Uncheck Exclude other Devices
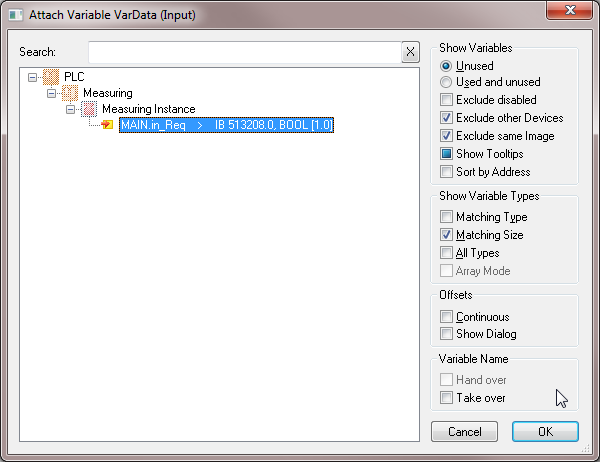This screenshot has width=600, height=462. (446, 118)
